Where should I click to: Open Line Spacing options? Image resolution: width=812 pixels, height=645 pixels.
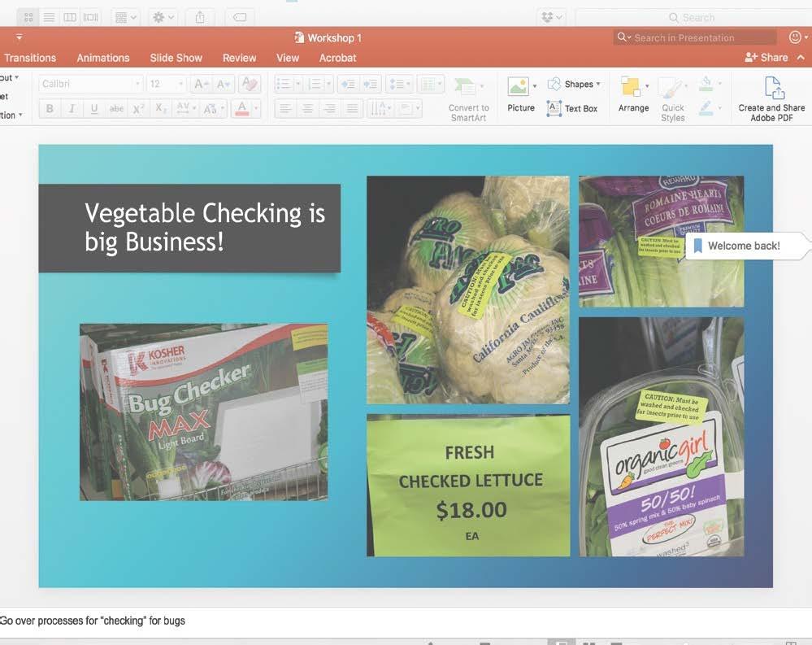[x=399, y=84]
